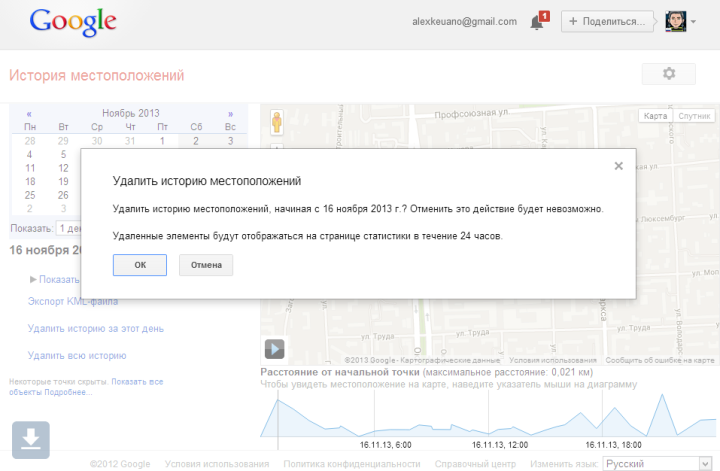Open footer Условия использования link
Screen dimensions: 720x471
[217, 464]
